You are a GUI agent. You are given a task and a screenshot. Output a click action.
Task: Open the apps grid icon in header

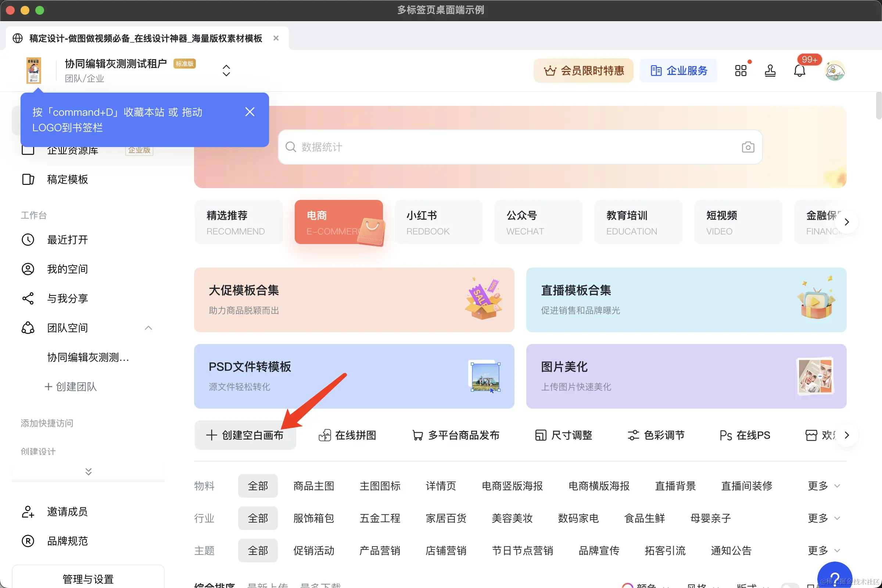[741, 71]
